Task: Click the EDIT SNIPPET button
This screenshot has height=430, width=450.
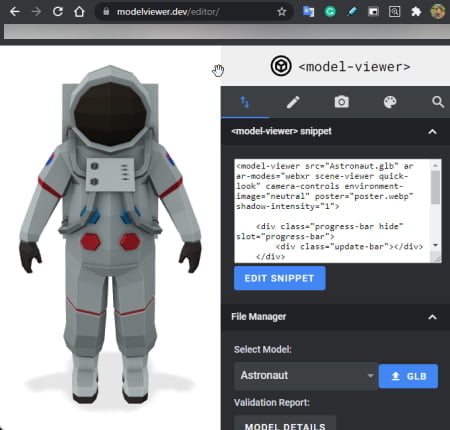Action: tap(280, 278)
